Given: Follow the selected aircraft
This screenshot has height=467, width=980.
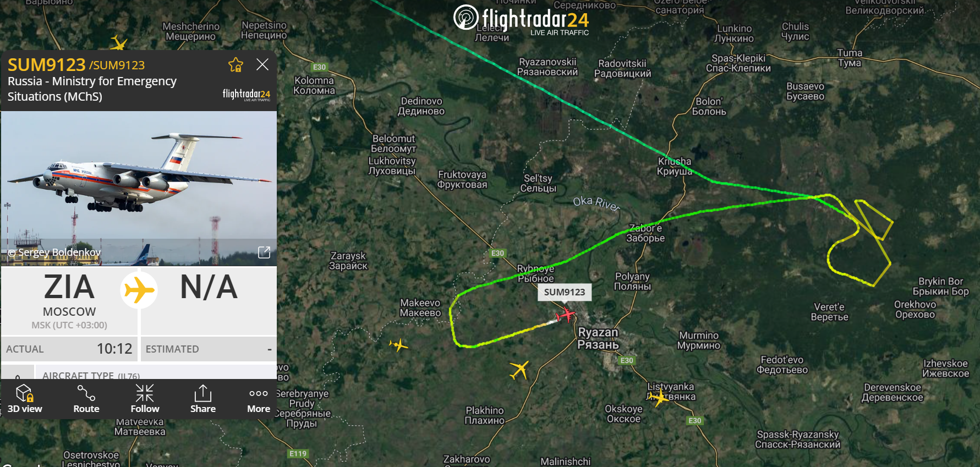Looking at the screenshot, I should 145,399.
